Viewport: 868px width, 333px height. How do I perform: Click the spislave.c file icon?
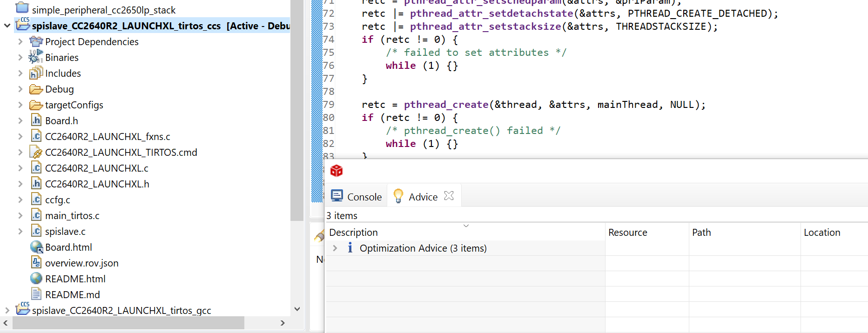[x=36, y=231]
